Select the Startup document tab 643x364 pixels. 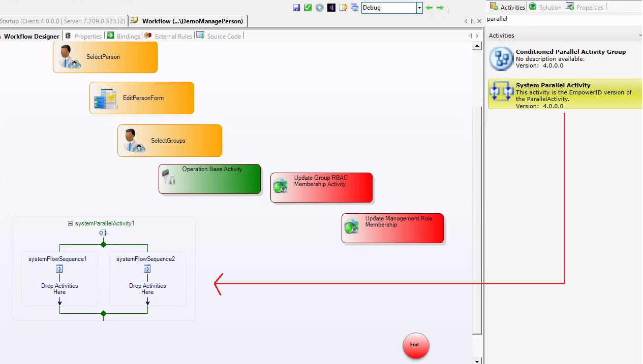(63, 21)
